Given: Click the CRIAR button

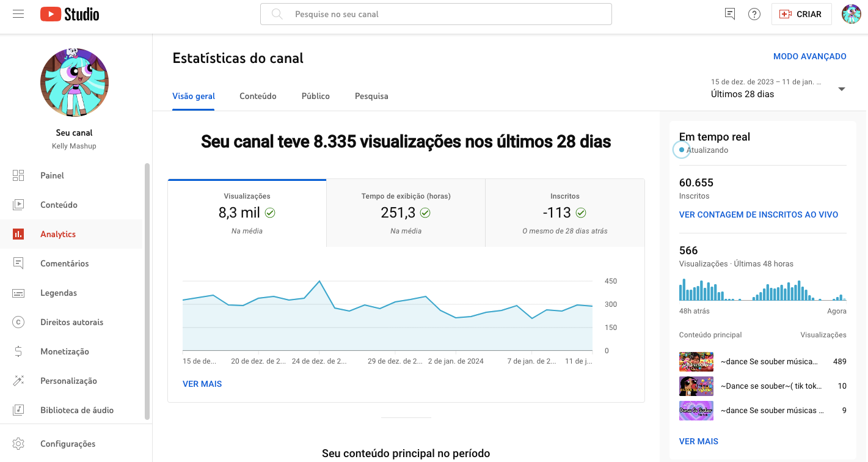Looking at the screenshot, I should 801,14.
